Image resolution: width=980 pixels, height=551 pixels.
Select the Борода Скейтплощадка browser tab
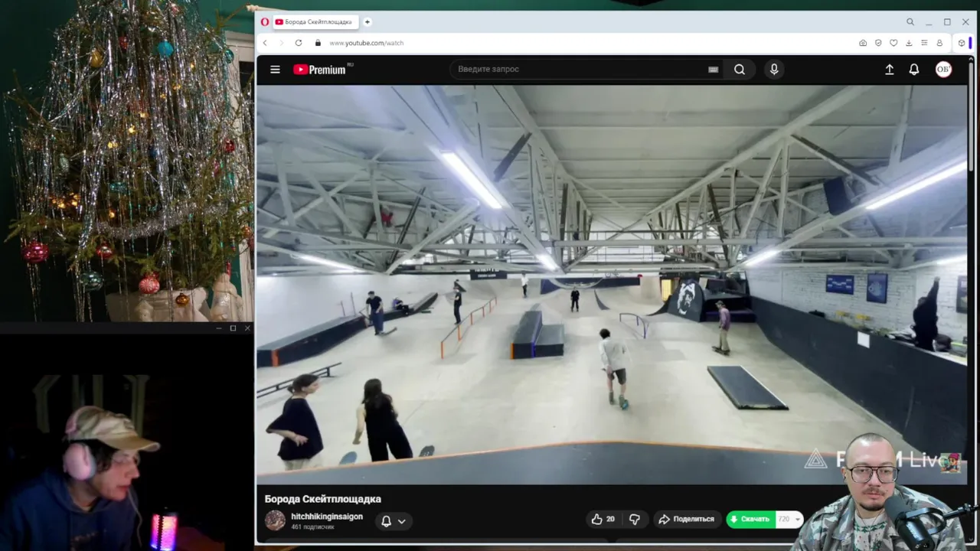[317, 22]
